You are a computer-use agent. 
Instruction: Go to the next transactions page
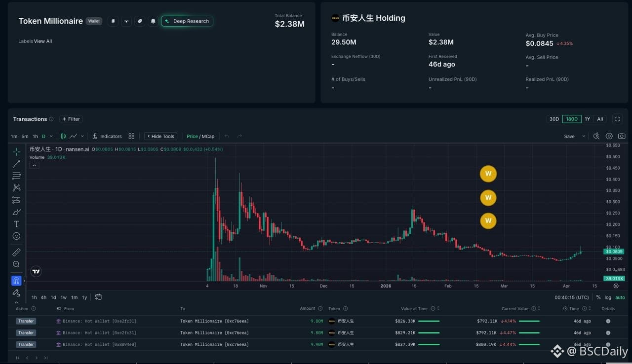(x=36, y=358)
